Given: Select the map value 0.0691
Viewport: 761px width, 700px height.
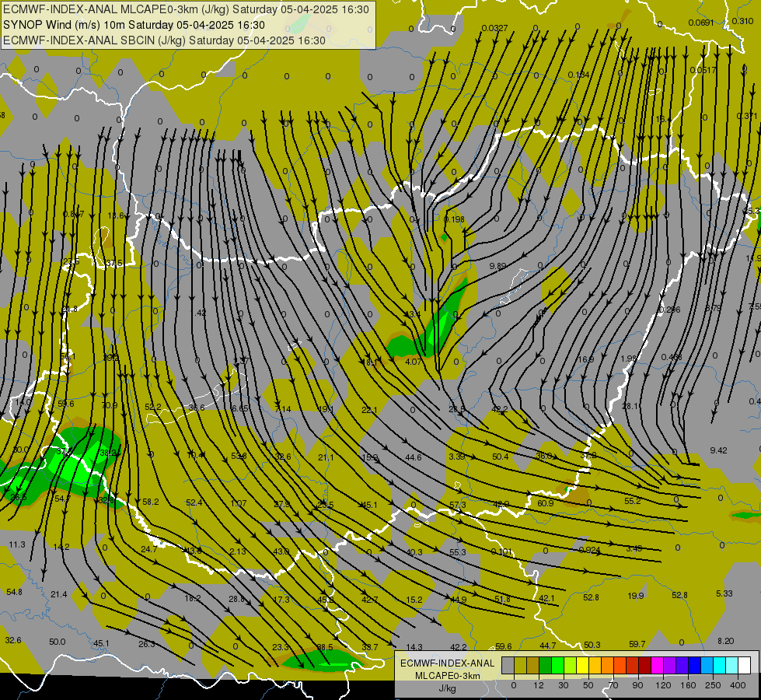Looking at the screenshot, I should 701,23.
